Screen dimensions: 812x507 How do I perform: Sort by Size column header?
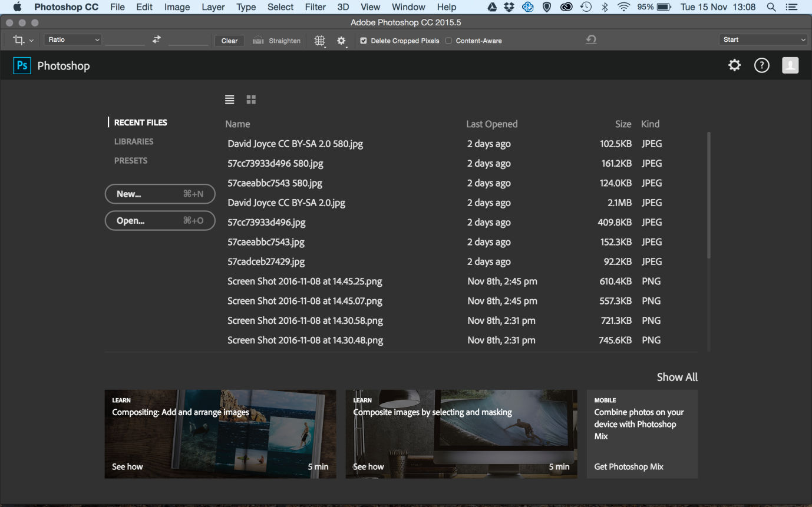click(x=623, y=124)
